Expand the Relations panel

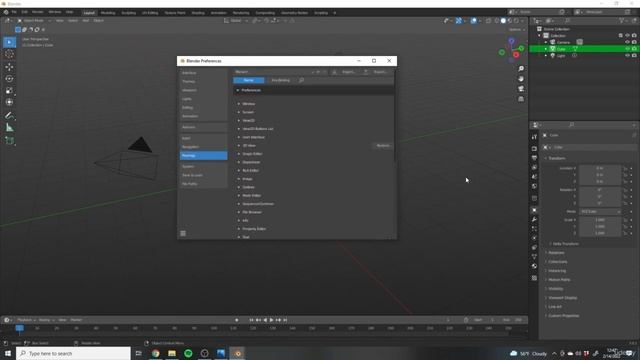coord(555,253)
